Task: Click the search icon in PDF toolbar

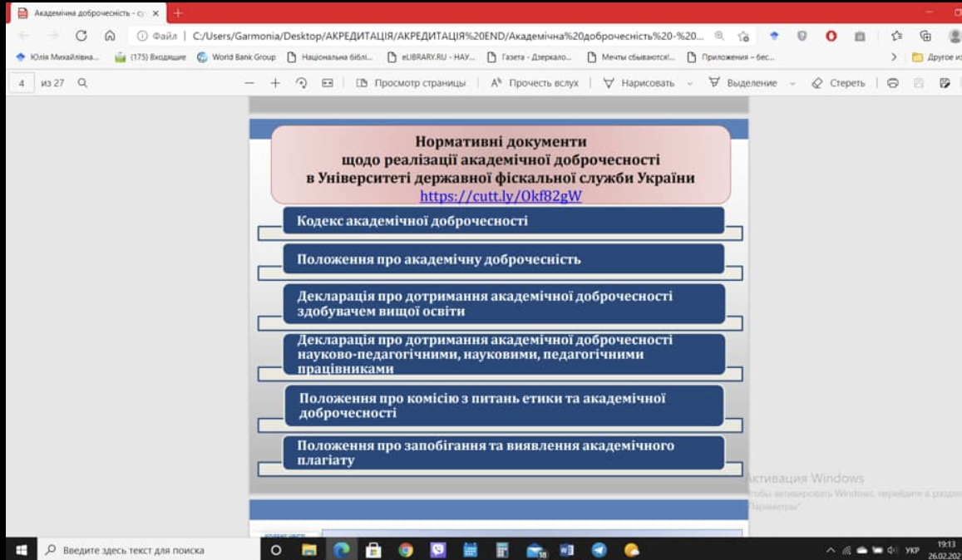Action: [x=82, y=83]
